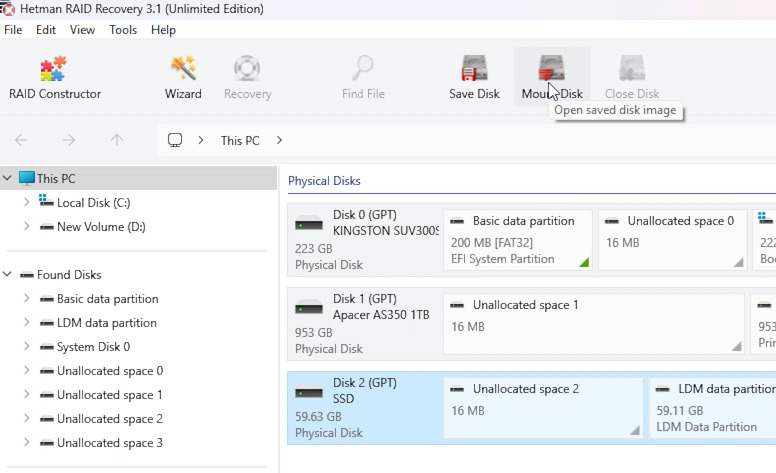Navigate back with the left arrow
This screenshot has width=776, height=473.
(21, 141)
